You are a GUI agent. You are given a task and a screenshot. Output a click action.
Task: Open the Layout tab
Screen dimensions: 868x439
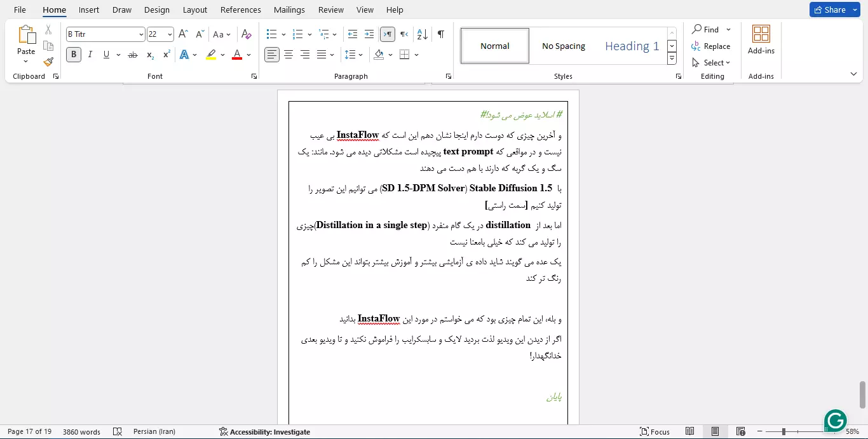195,10
